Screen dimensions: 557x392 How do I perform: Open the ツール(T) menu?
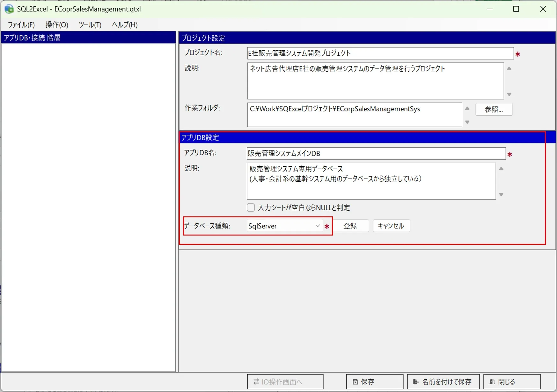[90, 25]
